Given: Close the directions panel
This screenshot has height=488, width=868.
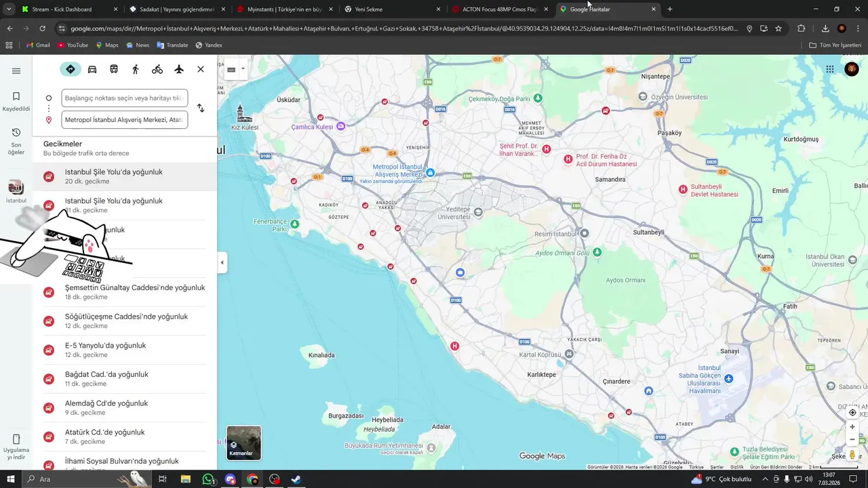Looking at the screenshot, I should [x=201, y=69].
